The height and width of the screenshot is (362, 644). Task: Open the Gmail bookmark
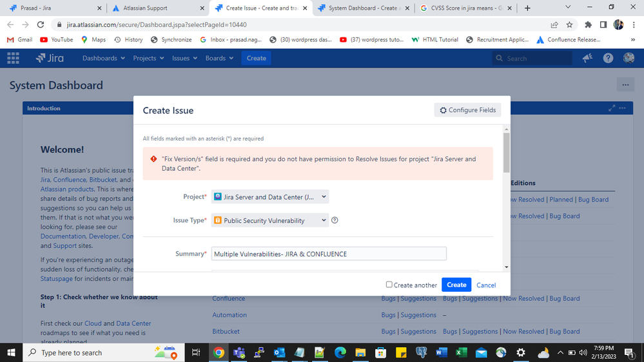pyautogui.click(x=20, y=40)
